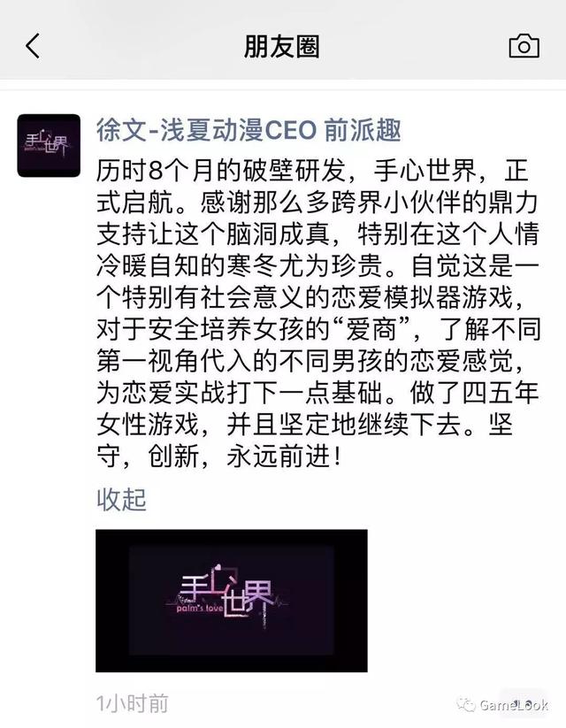Collapse the post with 收起
The height and width of the screenshot is (728, 566).
tap(121, 500)
